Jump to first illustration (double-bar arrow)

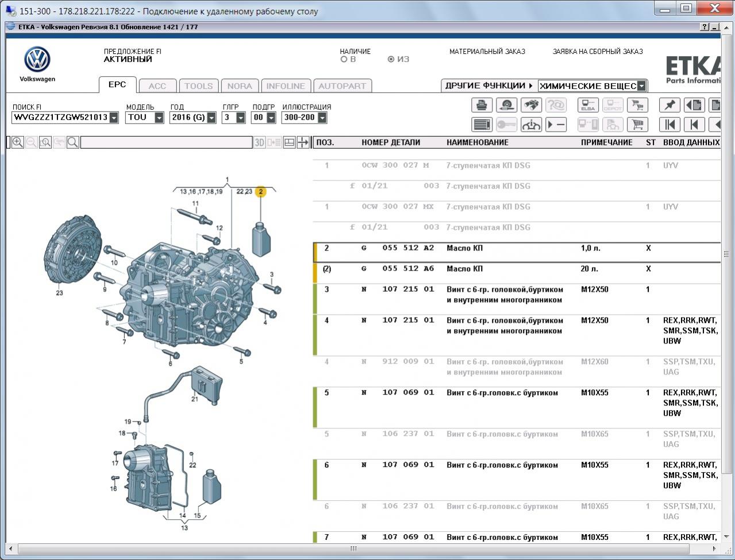coord(669,125)
